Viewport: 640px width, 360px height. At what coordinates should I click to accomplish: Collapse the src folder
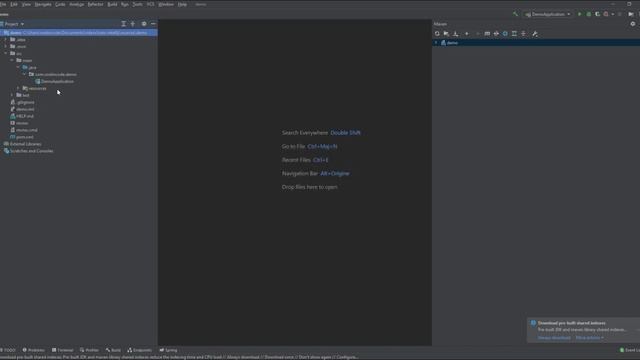coord(6,53)
